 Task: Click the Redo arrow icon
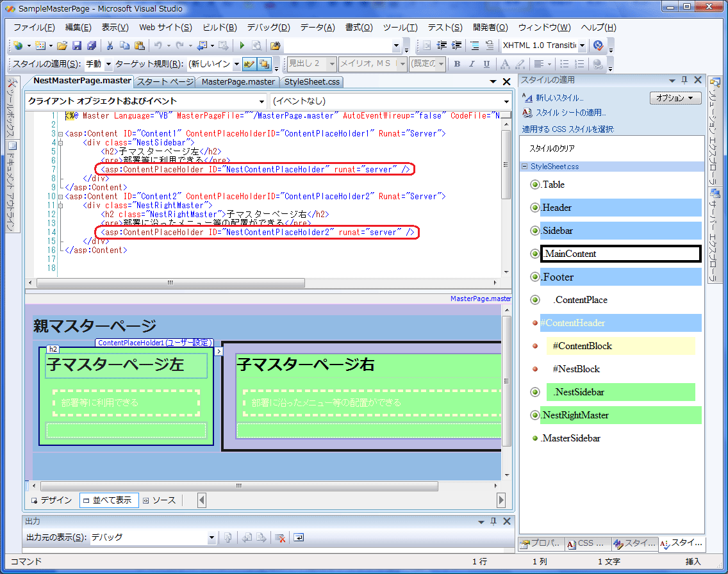pos(179,45)
